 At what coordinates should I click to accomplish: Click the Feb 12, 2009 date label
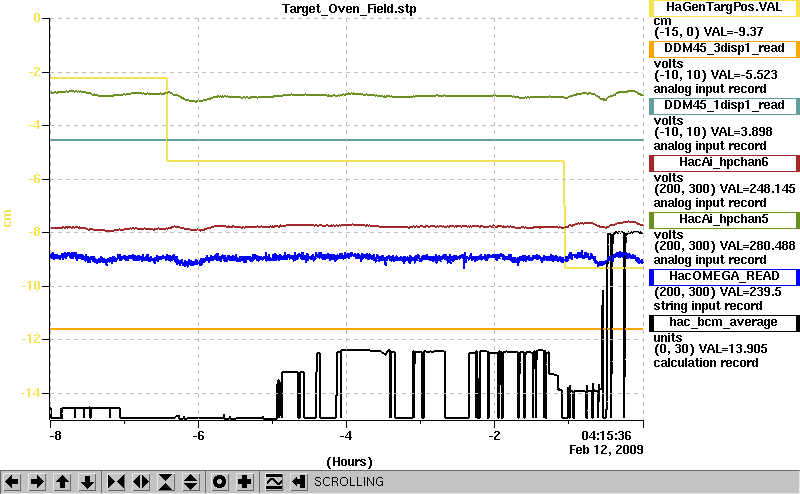click(606, 450)
